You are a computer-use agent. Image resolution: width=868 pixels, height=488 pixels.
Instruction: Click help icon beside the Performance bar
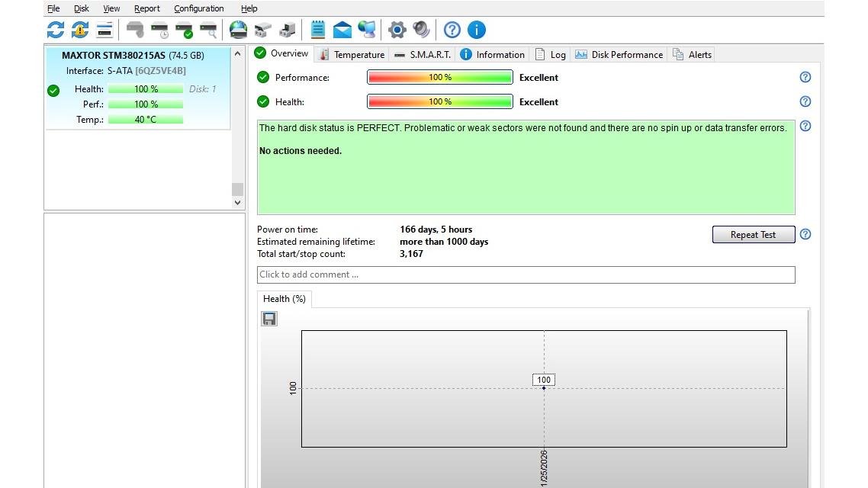tap(805, 77)
